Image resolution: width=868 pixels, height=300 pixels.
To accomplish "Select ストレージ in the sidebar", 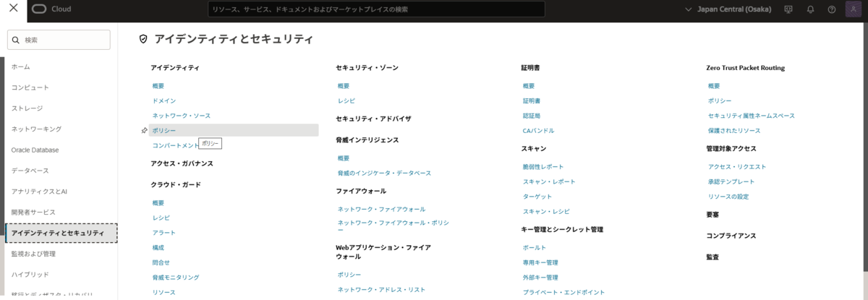I will pos(27,108).
